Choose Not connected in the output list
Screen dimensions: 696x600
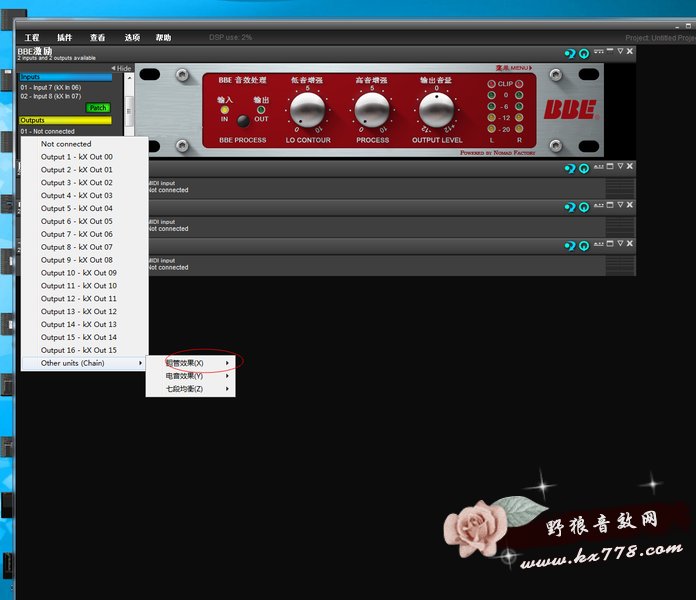coord(85,144)
